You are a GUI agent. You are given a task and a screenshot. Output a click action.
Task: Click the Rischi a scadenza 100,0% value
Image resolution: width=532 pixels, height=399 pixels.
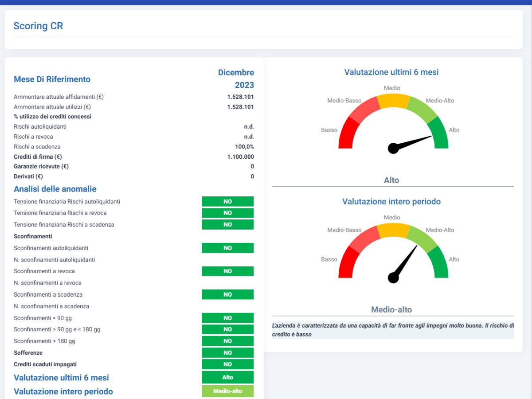tap(244, 147)
